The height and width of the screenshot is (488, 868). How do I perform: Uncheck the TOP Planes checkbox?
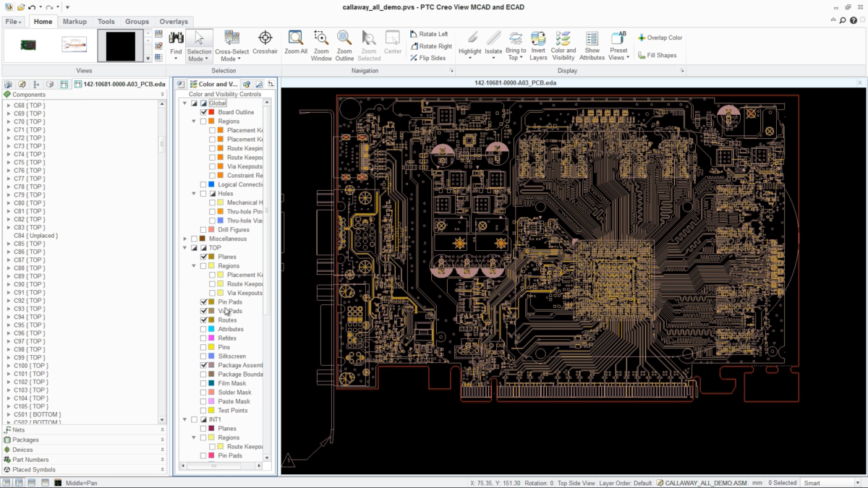click(x=203, y=257)
